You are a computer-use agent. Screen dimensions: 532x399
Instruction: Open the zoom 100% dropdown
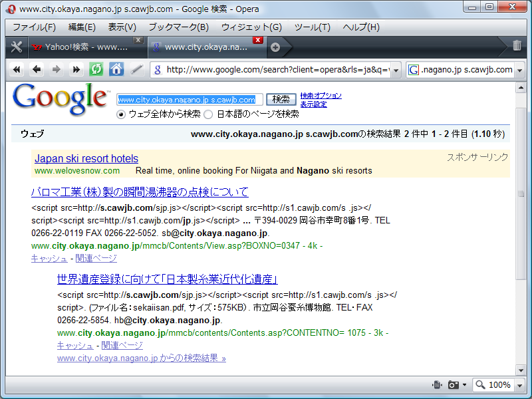click(x=519, y=385)
